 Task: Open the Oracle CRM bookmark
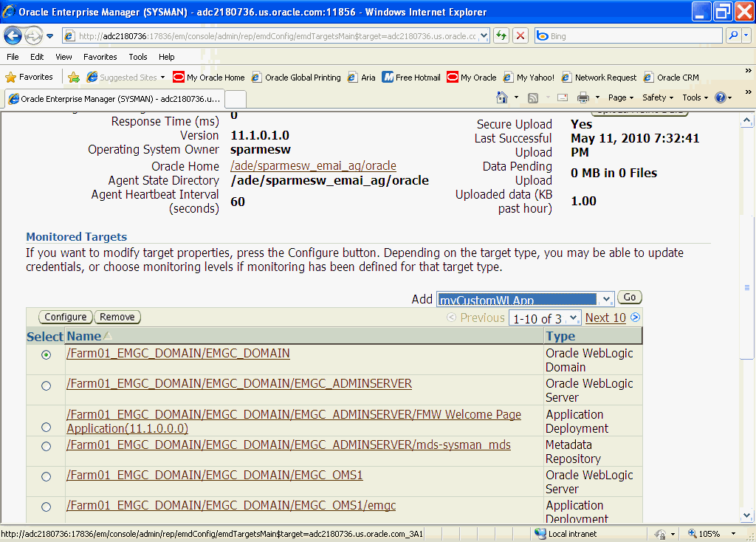pos(671,77)
